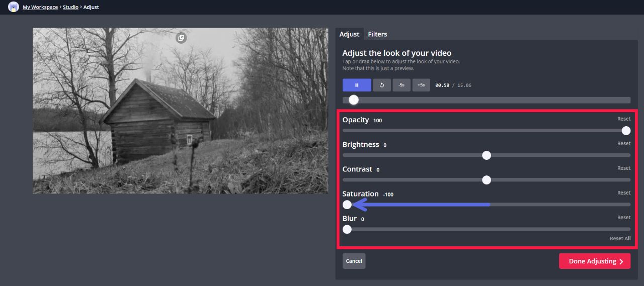This screenshot has height=286, width=644.
Task: Click the Contrast value 0
Action: point(378,170)
